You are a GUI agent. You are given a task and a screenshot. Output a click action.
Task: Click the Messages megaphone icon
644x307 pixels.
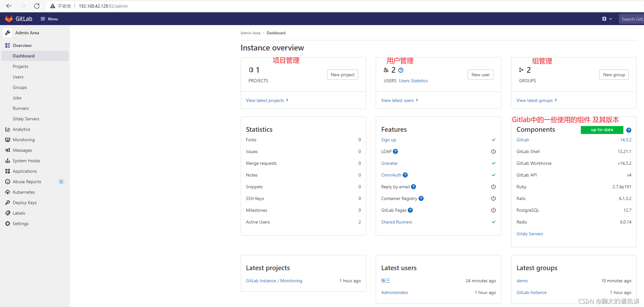tap(8, 150)
